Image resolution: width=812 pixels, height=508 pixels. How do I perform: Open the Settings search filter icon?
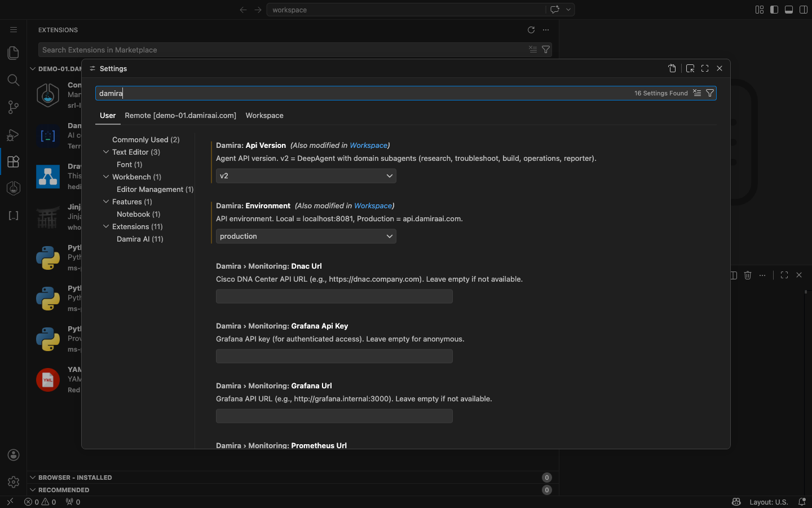click(x=710, y=93)
